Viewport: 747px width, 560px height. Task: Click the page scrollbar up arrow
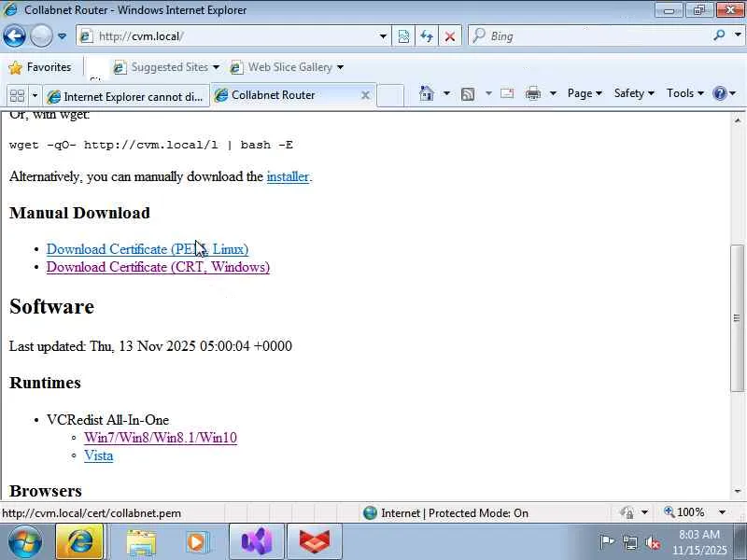[738, 119]
